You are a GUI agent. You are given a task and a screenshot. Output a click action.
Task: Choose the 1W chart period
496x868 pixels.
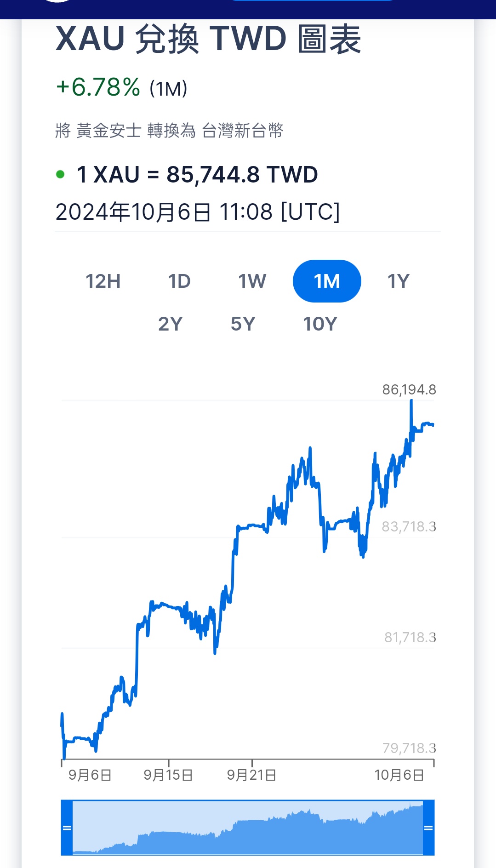click(x=252, y=281)
